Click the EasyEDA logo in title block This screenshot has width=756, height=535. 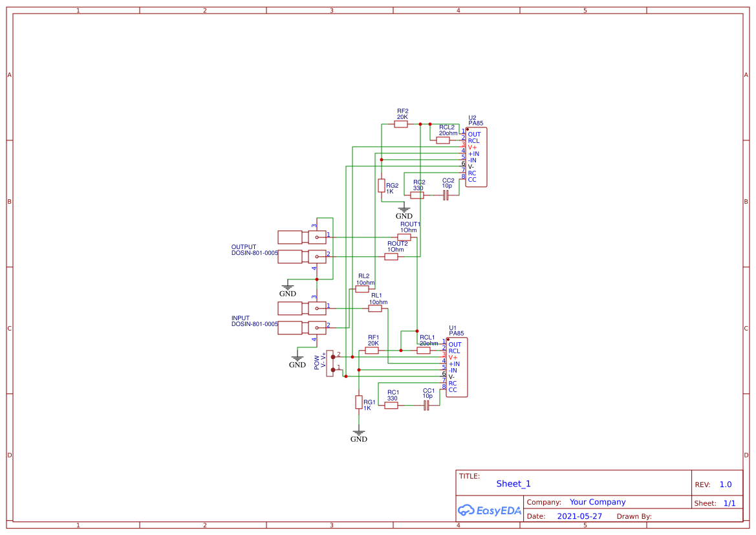(489, 510)
